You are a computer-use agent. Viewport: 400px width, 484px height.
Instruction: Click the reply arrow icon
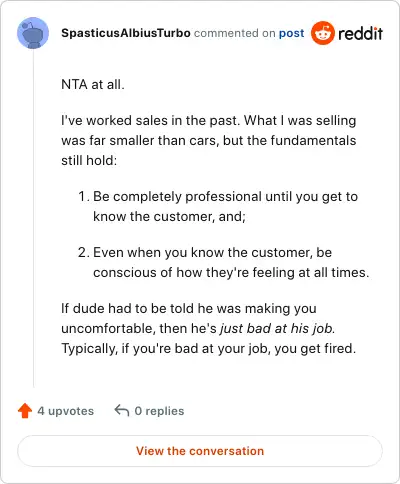[x=122, y=411]
